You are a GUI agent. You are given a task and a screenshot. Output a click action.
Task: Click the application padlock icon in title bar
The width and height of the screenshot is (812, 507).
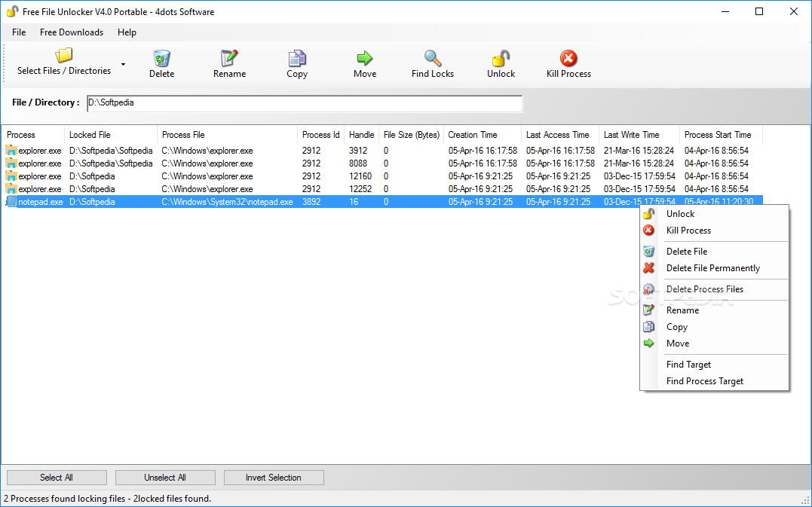click(x=12, y=11)
